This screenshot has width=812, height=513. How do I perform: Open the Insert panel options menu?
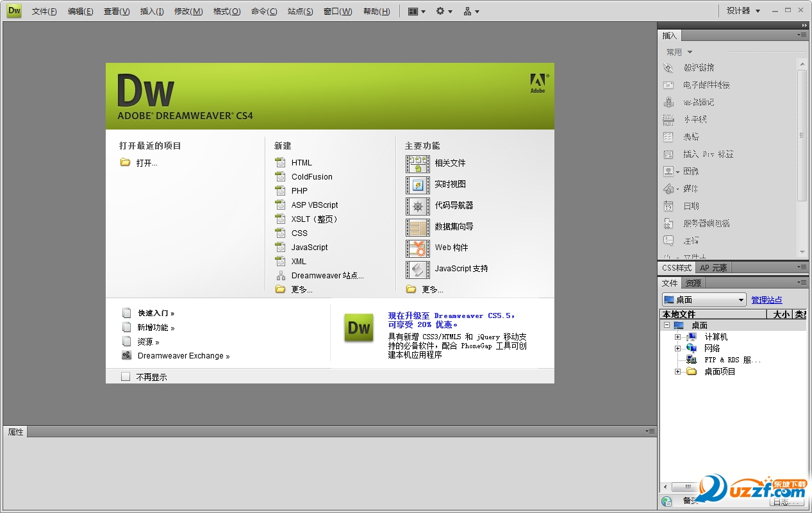pyautogui.click(x=802, y=35)
